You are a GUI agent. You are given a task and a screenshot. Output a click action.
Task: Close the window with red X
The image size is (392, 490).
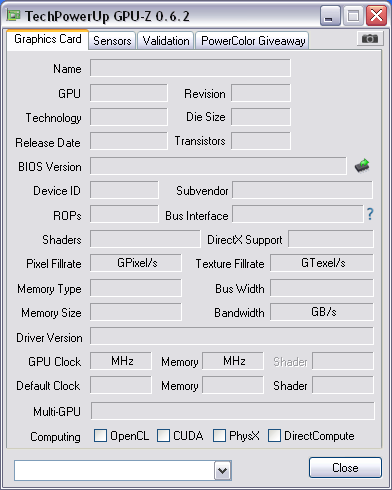(376, 16)
